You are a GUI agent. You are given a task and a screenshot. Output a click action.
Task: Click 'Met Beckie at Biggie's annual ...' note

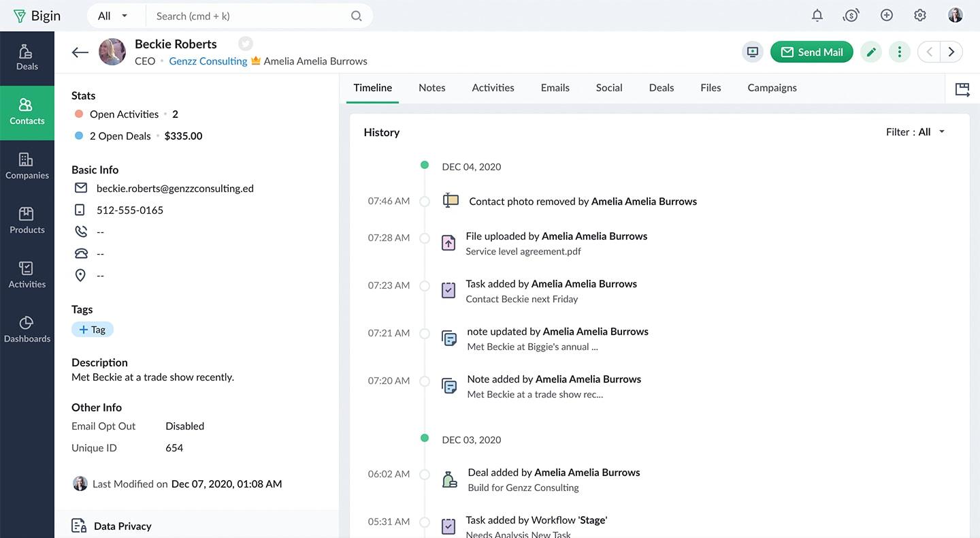point(533,347)
